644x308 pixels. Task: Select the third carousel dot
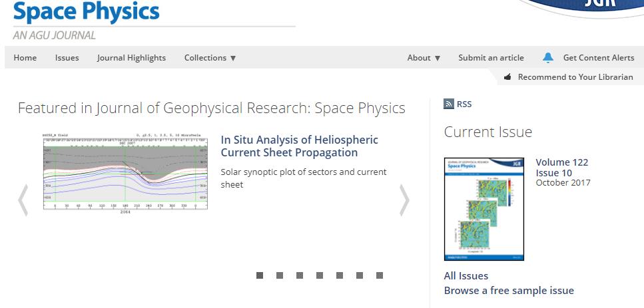pos(300,275)
